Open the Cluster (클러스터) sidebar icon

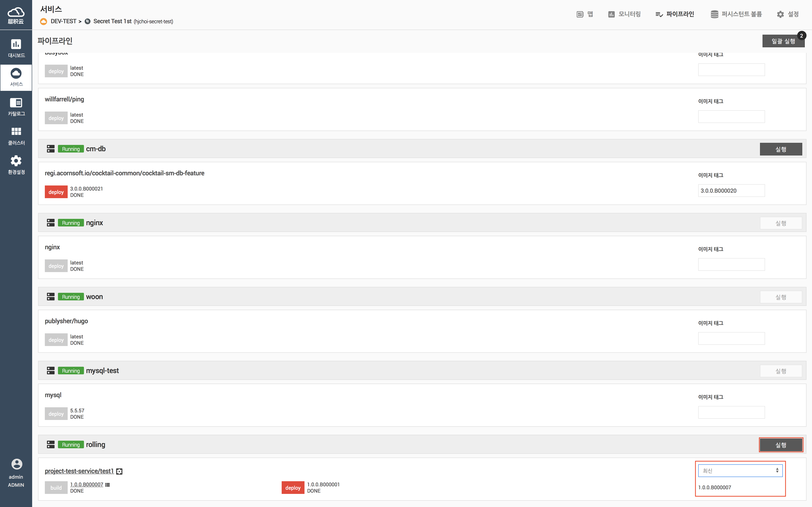coord(16,135)
